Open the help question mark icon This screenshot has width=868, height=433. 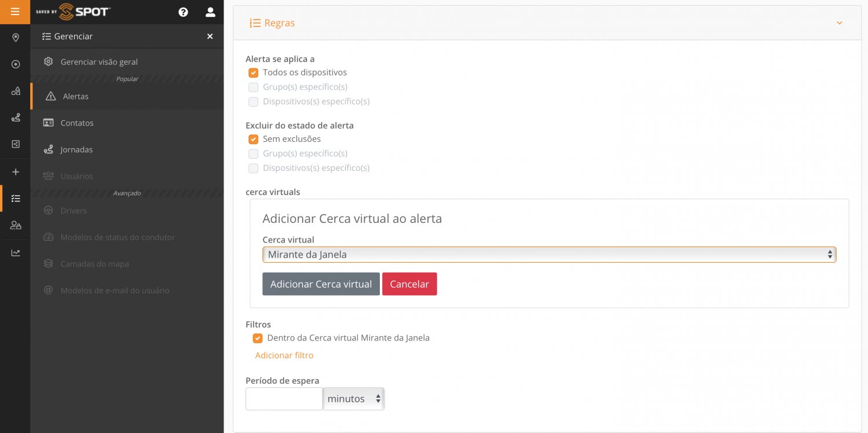183,12
